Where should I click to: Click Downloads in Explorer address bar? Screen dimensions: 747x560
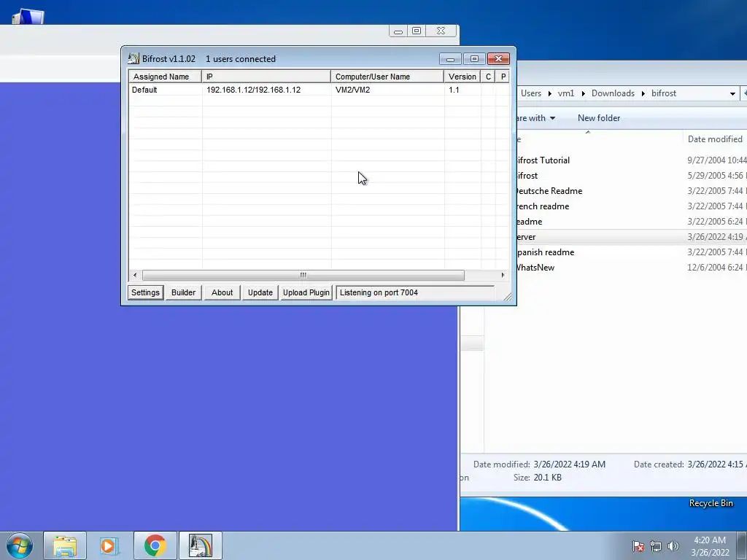point(613,93)
